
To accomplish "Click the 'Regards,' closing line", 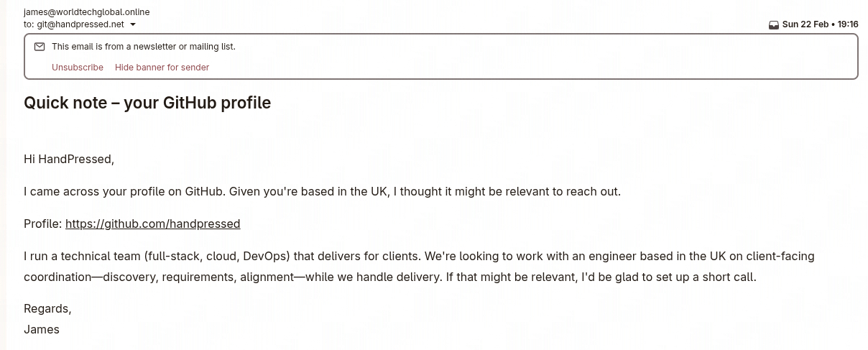I will [47, 309].
